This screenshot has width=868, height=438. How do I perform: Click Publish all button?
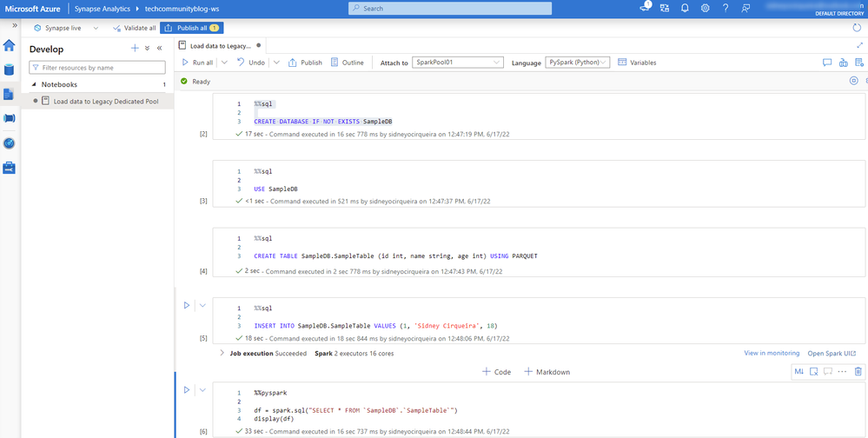[191, 28]
